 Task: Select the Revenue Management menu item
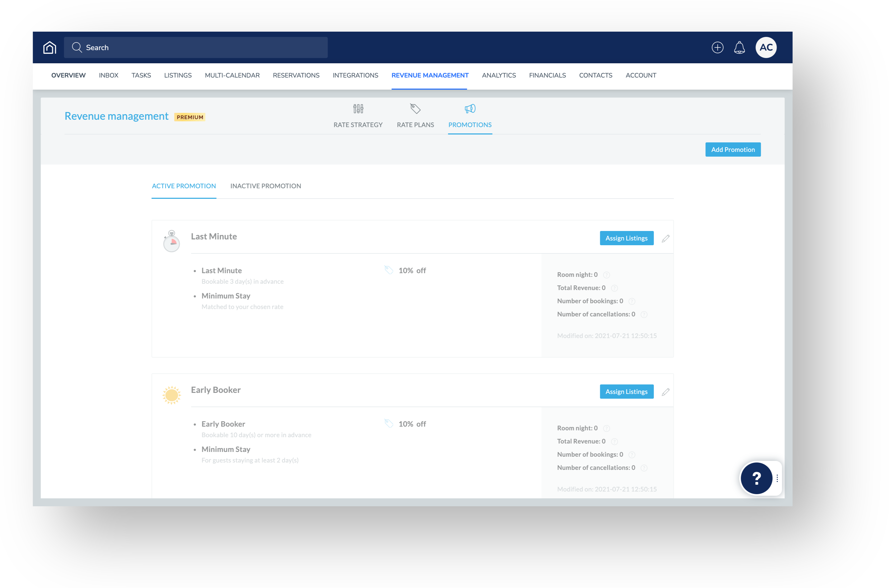[x=430, y=75]
